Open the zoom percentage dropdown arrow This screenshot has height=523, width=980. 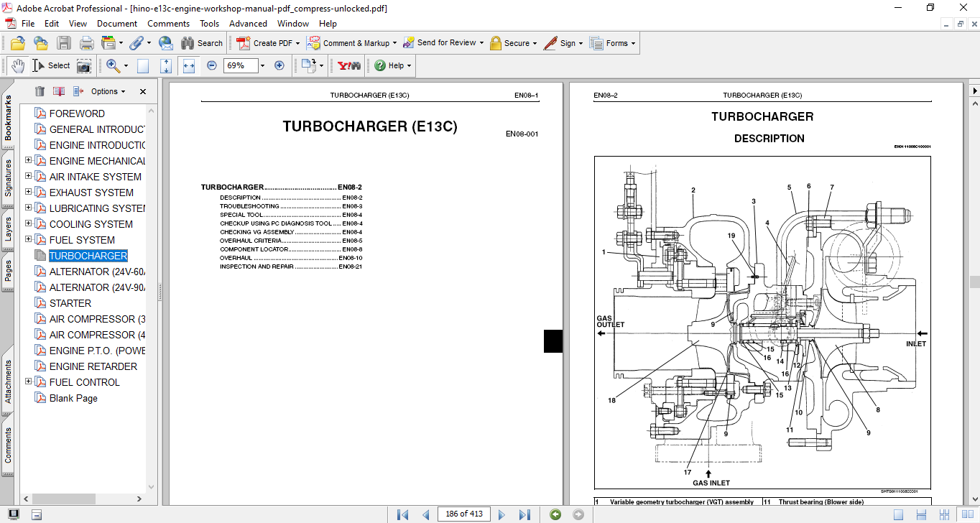(x=262, y=65)
